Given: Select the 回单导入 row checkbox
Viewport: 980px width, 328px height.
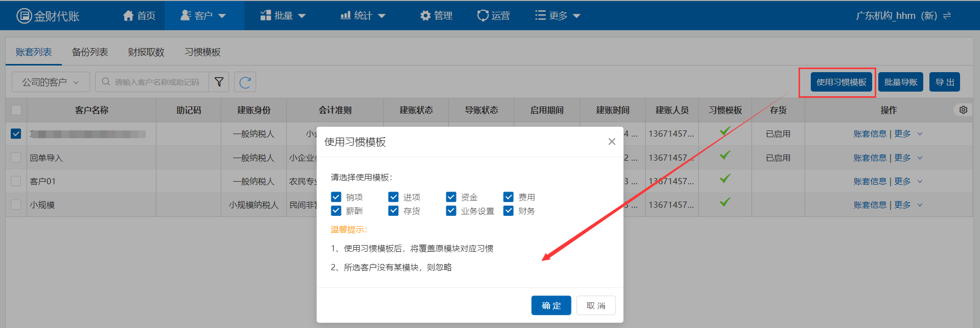Looking at the screenshot, I should [16, 158].
